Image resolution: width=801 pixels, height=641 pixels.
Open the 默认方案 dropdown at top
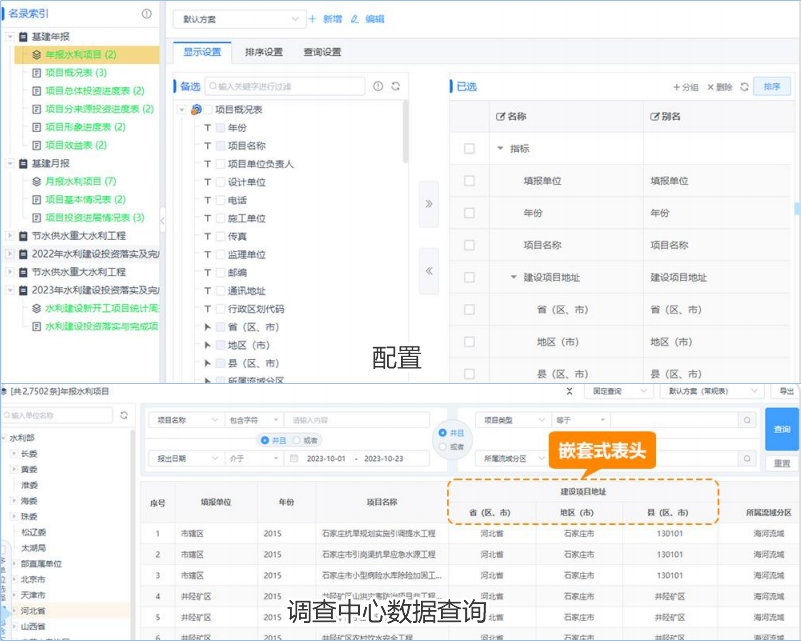pos(238,19)
